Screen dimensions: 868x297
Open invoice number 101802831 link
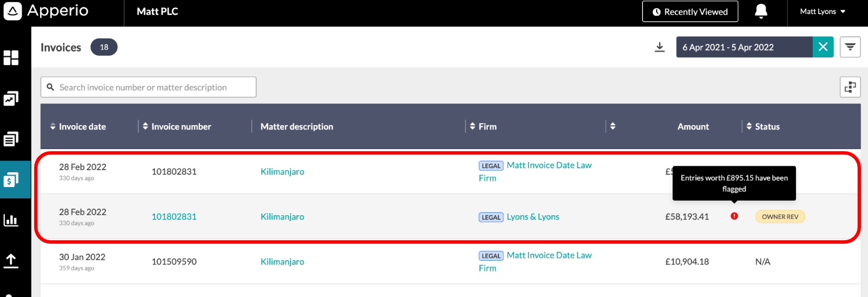pos(174,216)
